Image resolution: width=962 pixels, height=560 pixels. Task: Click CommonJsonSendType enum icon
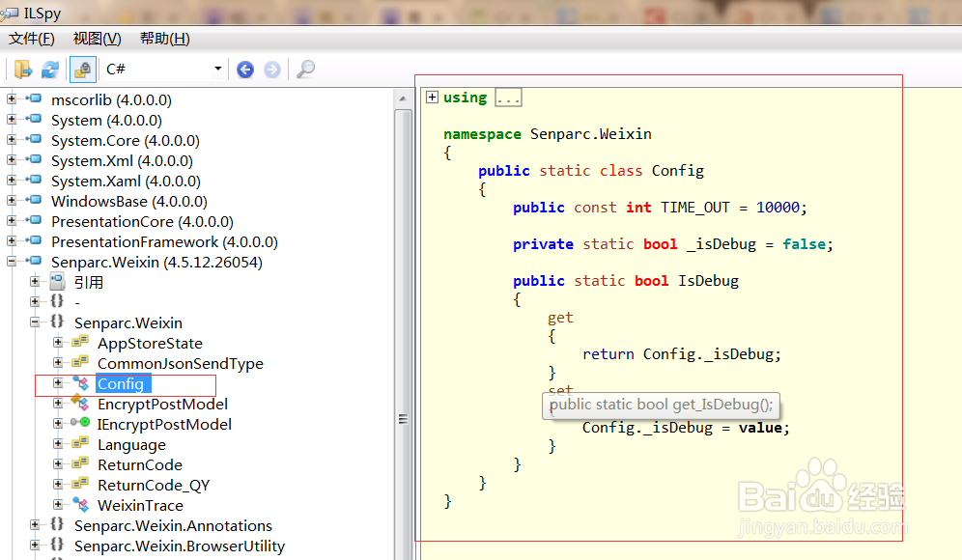pyautogui.click(x=80, y=362)
